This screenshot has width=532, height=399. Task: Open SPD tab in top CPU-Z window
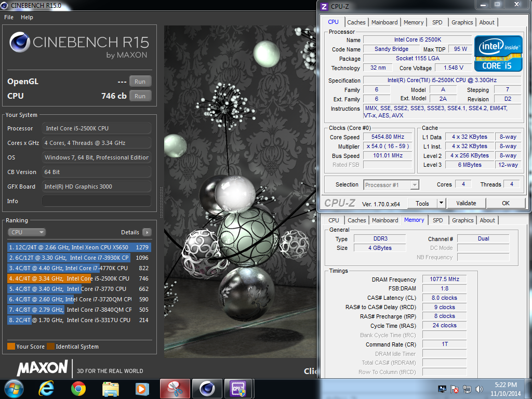(437, 22)
